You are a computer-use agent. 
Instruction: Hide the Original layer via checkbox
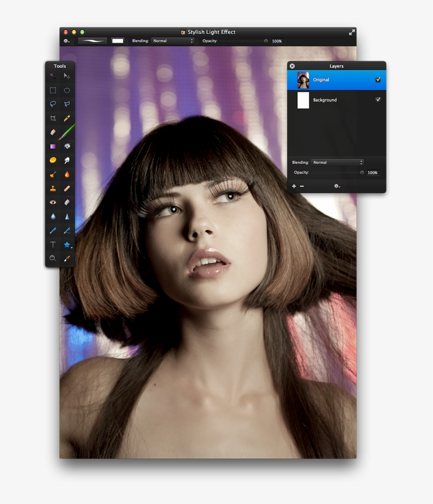tap(378, 80)
